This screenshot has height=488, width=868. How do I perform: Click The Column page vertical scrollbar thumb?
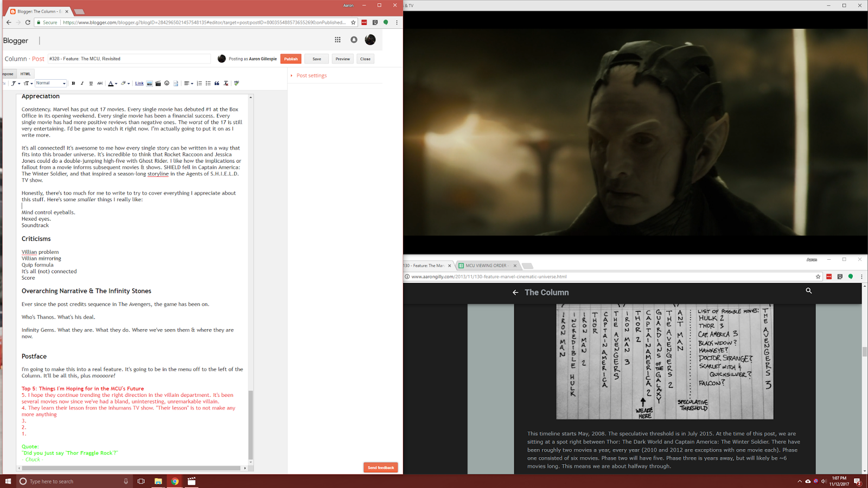tap(865, 352)
